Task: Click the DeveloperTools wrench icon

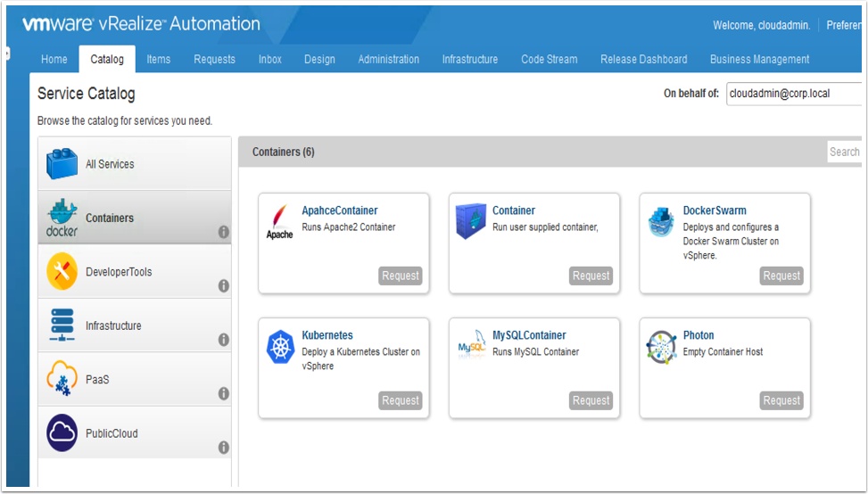Action: coord(62,272)
